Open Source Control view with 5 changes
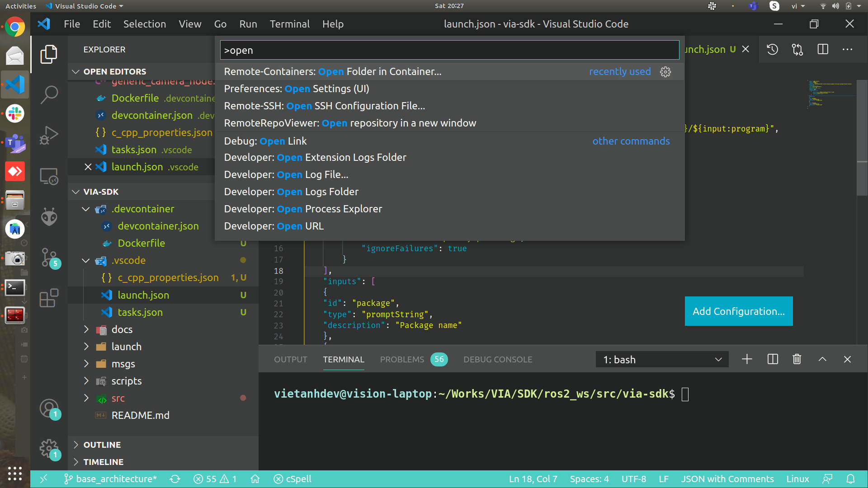This screenshot has height=488, width=868. point(49,258)
